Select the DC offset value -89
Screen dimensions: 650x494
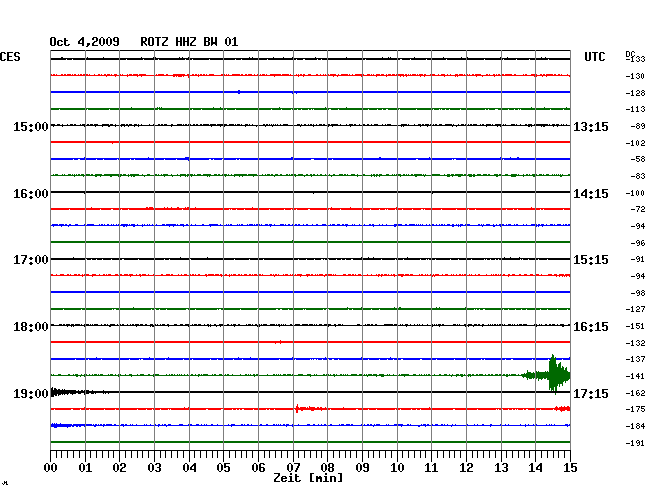(x=638, y=126)
